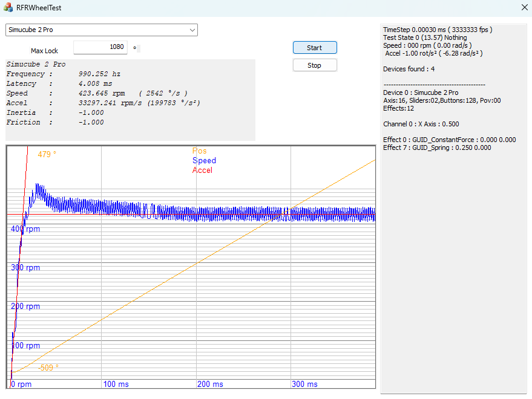Click the Start button
This screenshot has height=399, width=532.
tap(315, 48)
